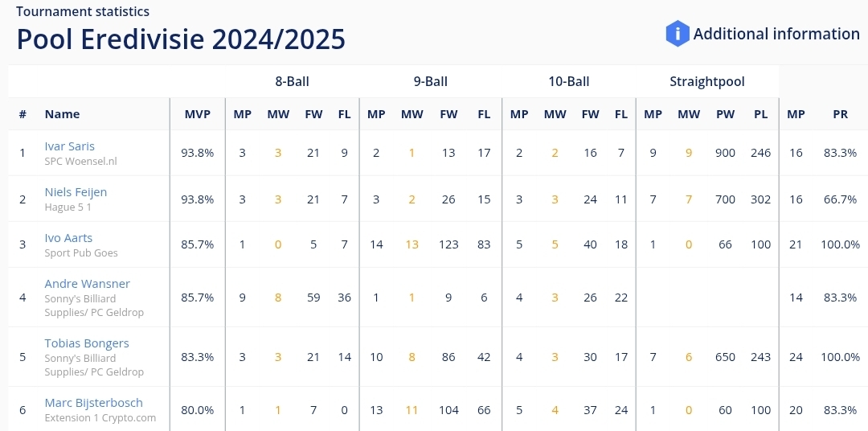Select the 8-Ball group header
The image size is (868, 431).
pyautogui.click(x=293, y=81)
